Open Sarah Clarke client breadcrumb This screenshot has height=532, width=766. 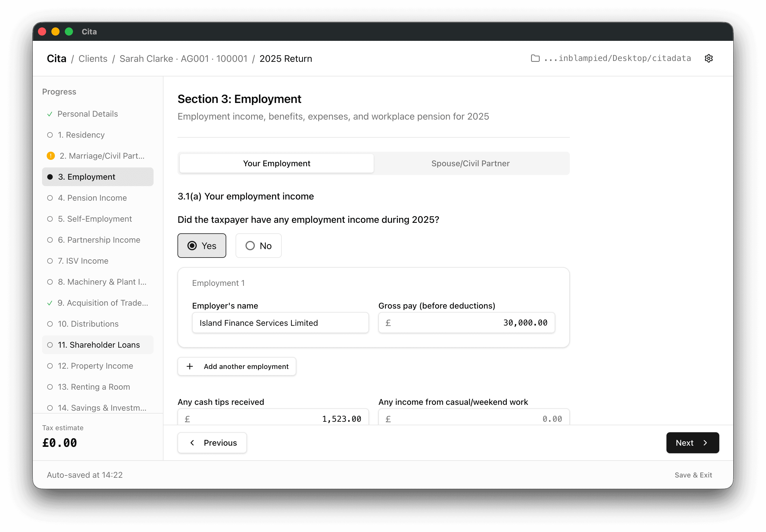click(x=184, y=59)
